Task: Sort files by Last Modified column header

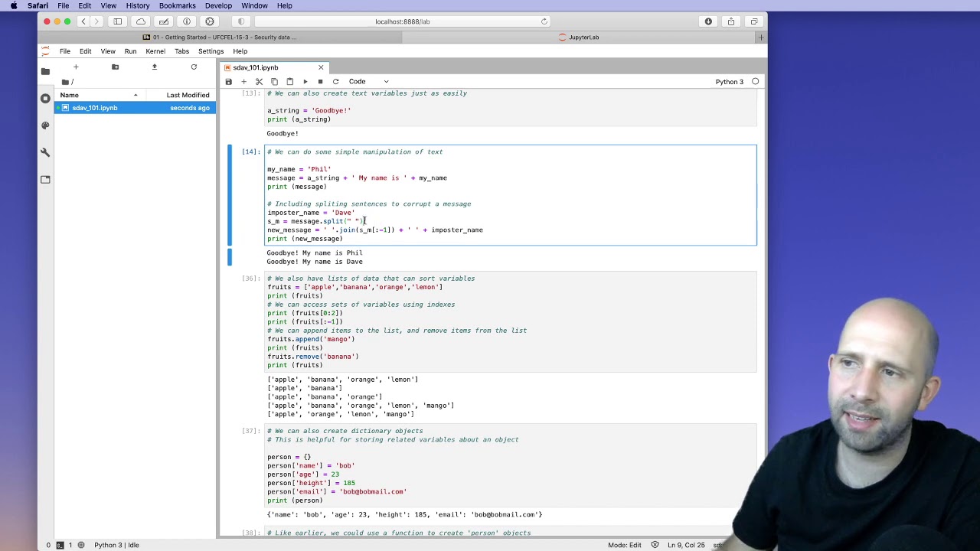Action: [188, 95]
